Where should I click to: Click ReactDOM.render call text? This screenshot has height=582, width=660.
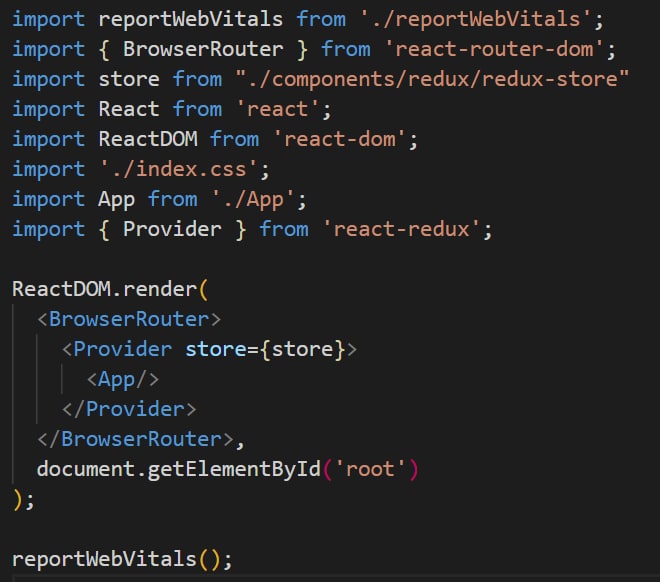(110, 290)
